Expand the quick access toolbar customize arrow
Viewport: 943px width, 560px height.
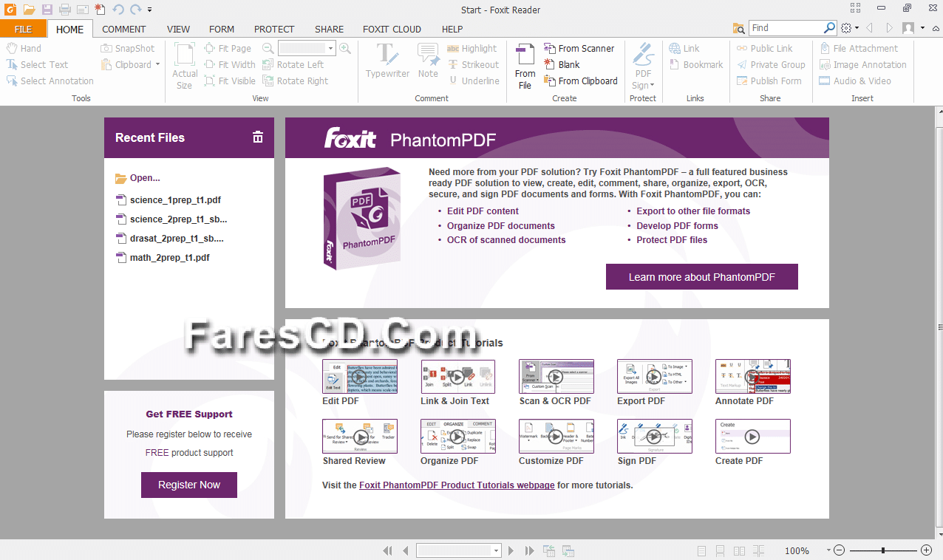pos(150,10)
